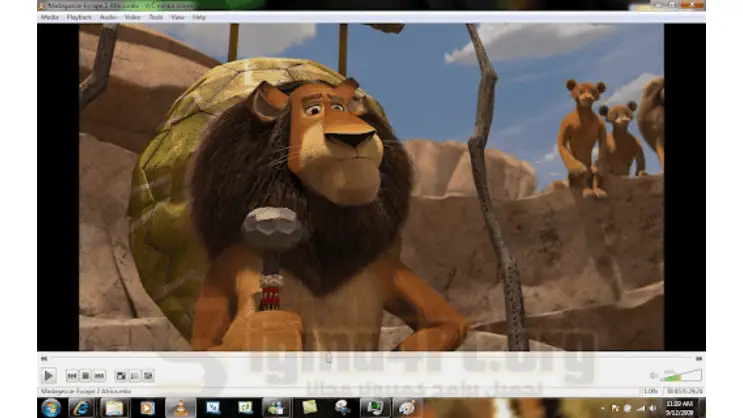Open the taskbar clock and date
This screenshot has width=743, height=418.
680,408
